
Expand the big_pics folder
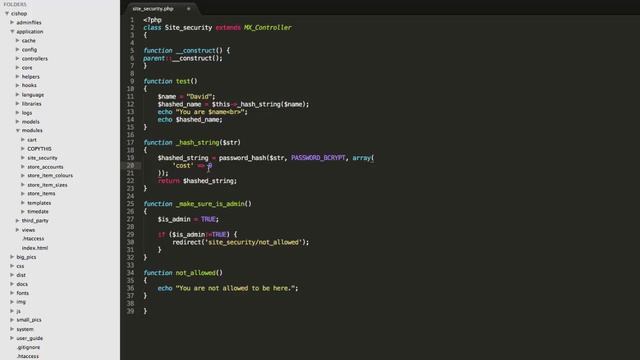[x=12, y=257]
